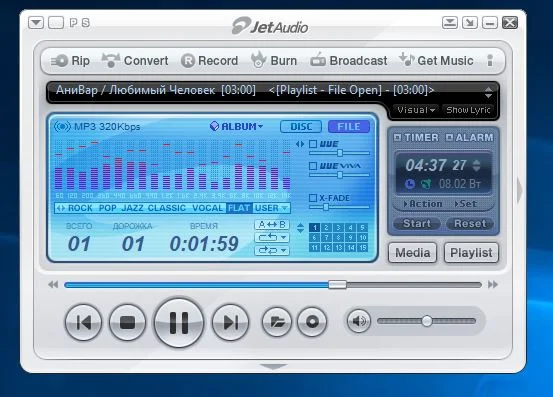Screen dimensions: 553x397
Task: Toggle the ALARM checkbox
Action: coord(449,137)
